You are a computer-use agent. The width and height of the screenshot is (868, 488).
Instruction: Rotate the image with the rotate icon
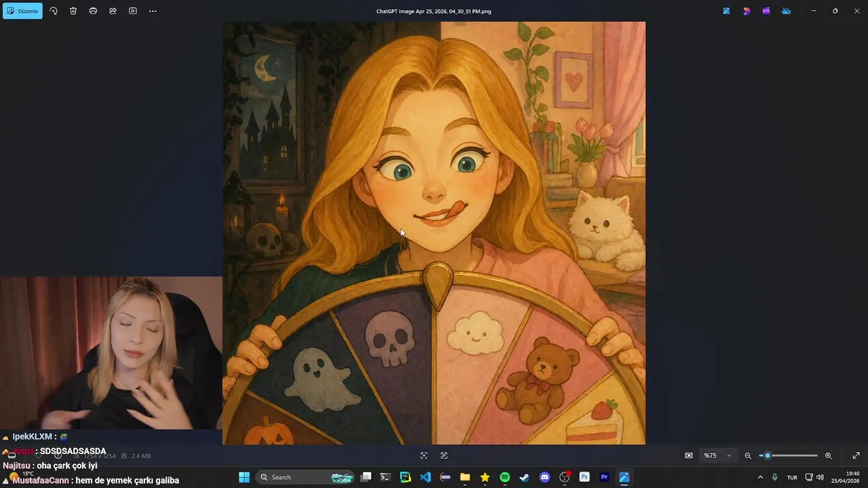tap(54, 11)
